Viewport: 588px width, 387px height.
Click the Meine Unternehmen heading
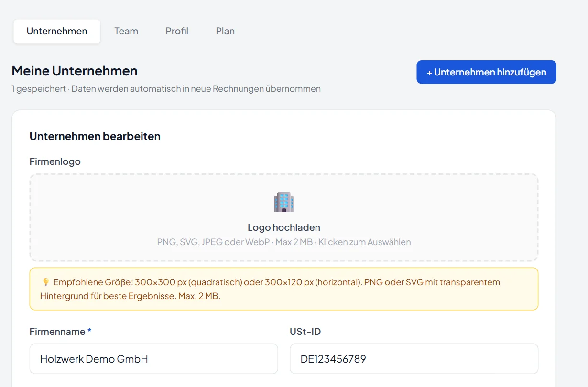[x=75, y=71]
